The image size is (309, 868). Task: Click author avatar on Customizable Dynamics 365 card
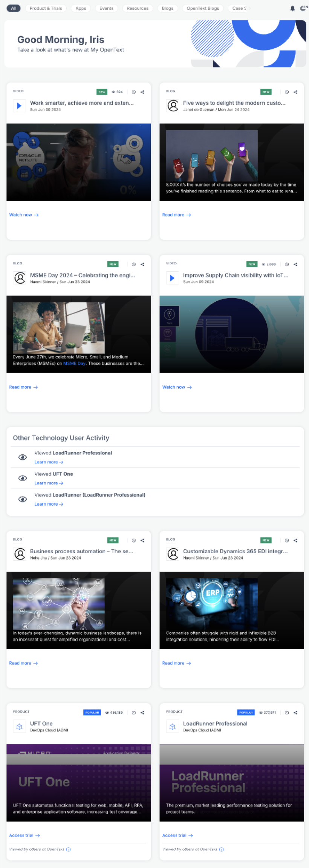click(173, 554)
